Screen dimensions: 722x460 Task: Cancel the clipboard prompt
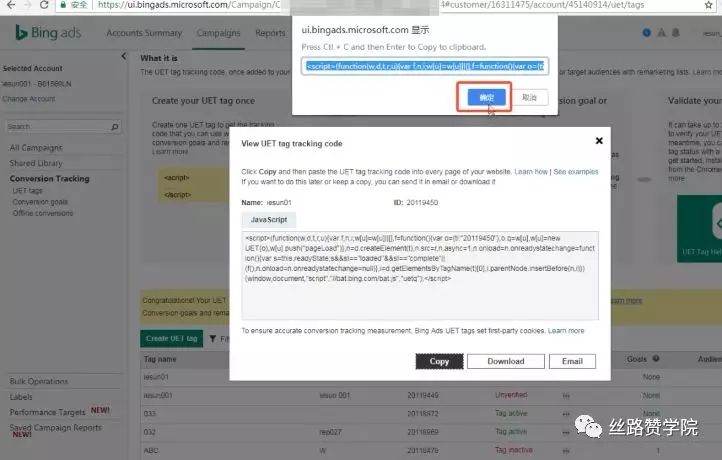tap(529, 97)
